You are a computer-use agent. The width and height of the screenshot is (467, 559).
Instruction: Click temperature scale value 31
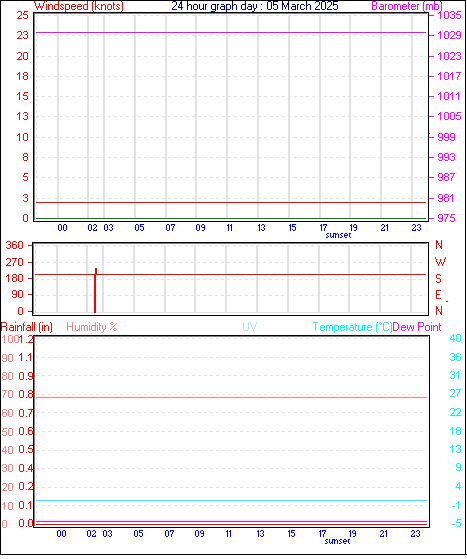455,375
